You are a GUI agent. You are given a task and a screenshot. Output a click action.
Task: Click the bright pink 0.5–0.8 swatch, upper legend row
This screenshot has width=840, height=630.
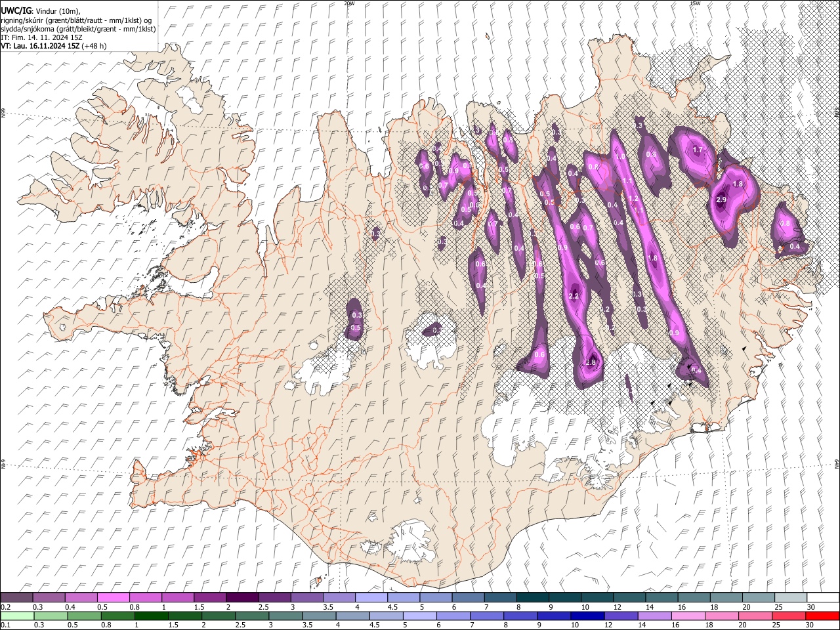point(114,598)
